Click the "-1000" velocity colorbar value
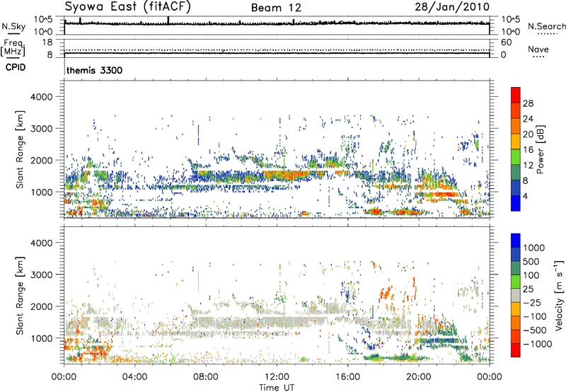566x392 pixels. (x=538, y=344)
